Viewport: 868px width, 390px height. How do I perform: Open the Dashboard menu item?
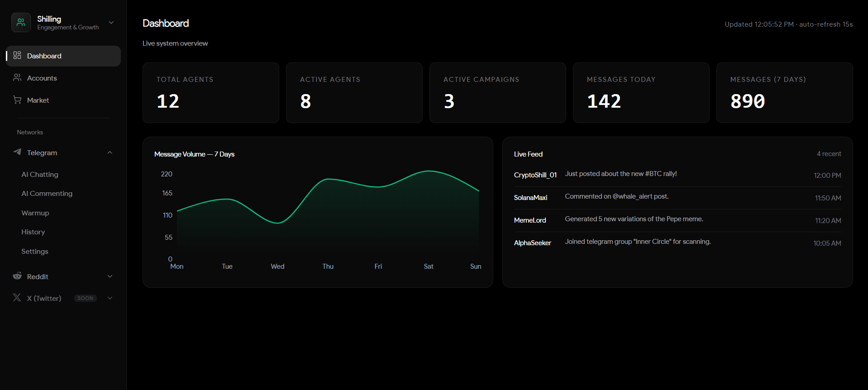click(x=63, y=56)
